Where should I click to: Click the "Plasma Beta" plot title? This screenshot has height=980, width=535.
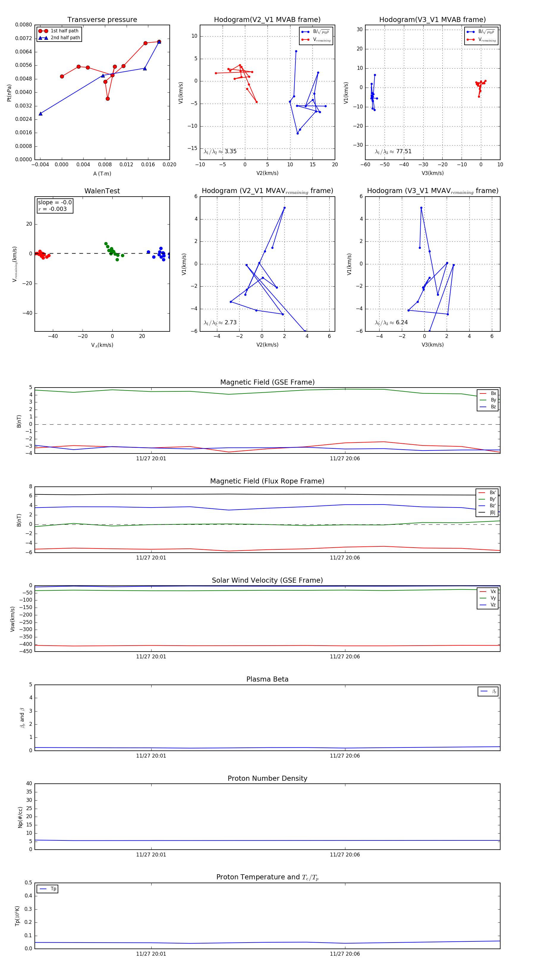coord(267,679)
